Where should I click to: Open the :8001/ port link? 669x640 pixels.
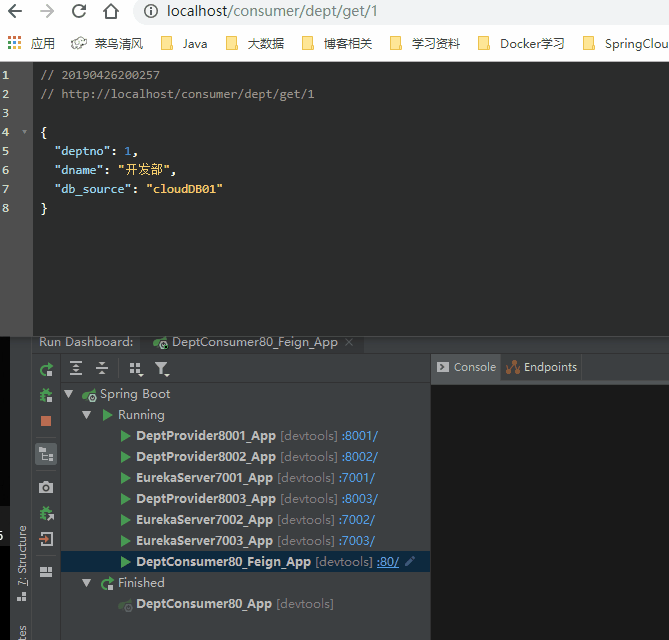pyautogui.click(x=360, y=436)
